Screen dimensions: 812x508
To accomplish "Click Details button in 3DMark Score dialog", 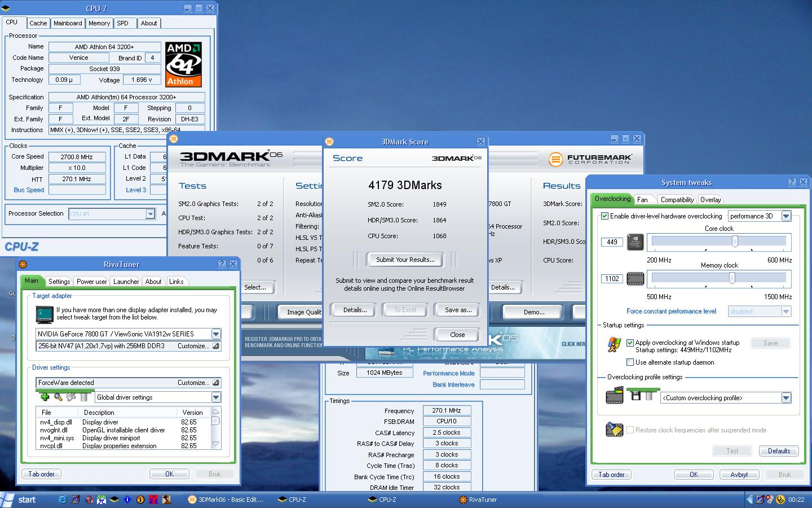I will tap(355, 310).
